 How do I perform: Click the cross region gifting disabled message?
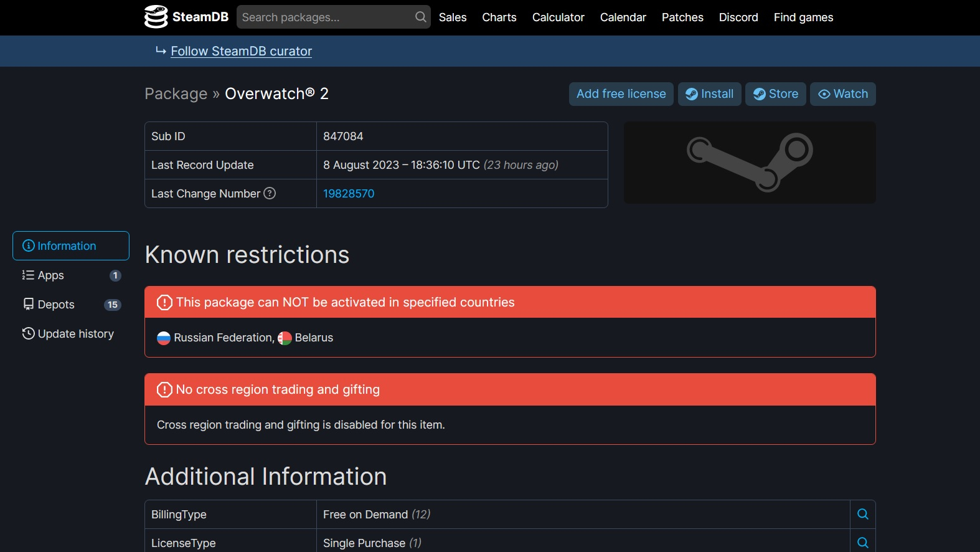pos(301,425)
